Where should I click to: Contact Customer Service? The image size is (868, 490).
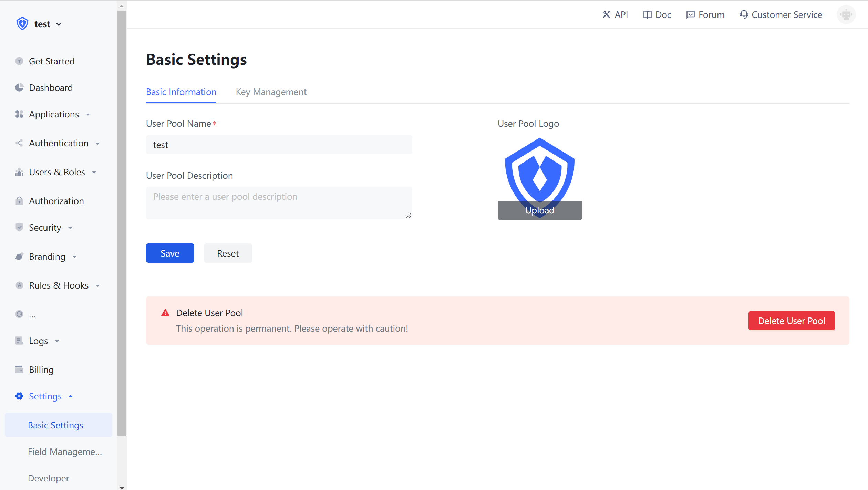tap(780, 14)
